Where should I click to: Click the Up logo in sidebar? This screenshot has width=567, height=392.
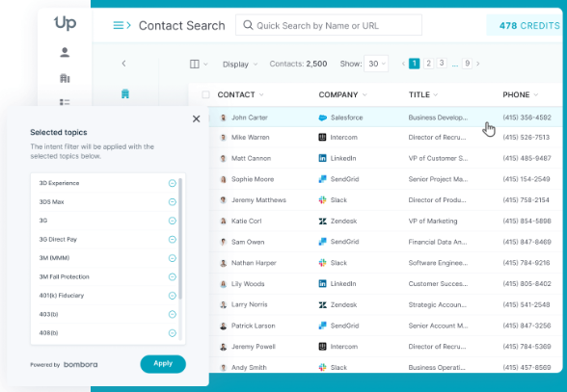click(x=66, y=23)
